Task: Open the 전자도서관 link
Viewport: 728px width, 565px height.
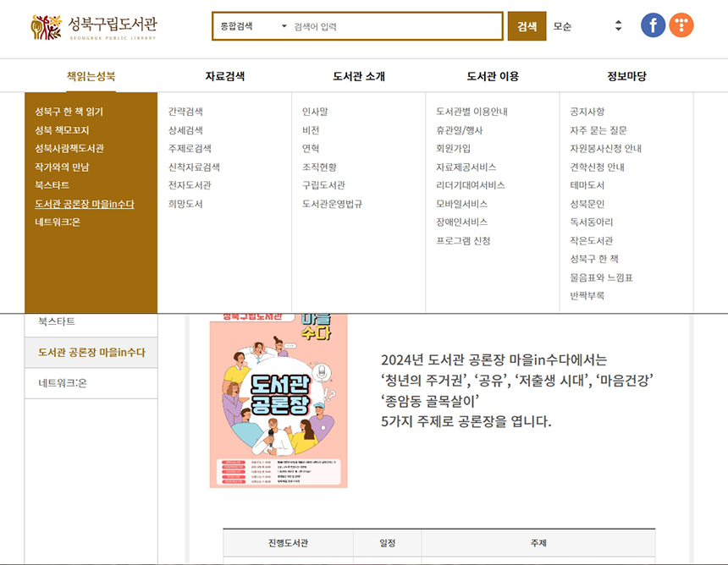Action: pyautogui.click(x=190, y=185)
